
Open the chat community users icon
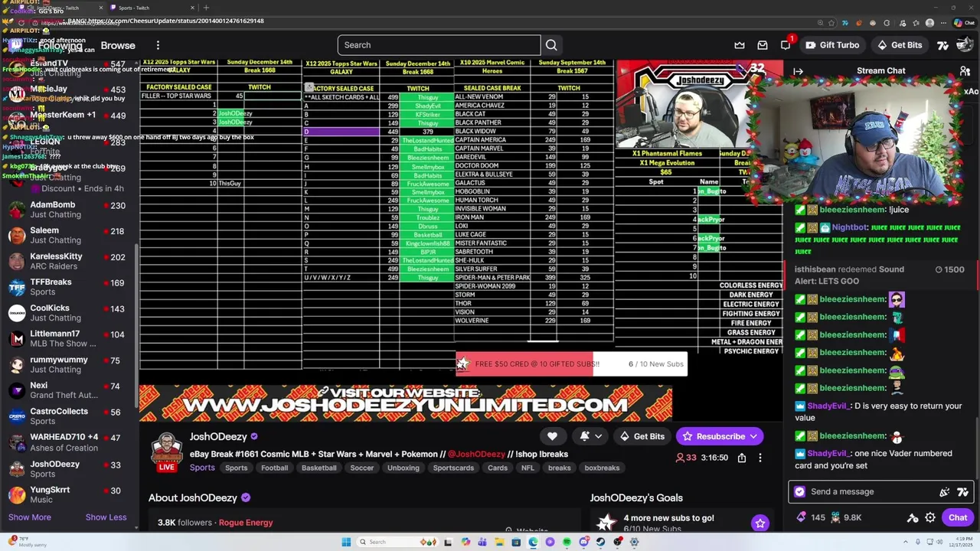[965, 71]
